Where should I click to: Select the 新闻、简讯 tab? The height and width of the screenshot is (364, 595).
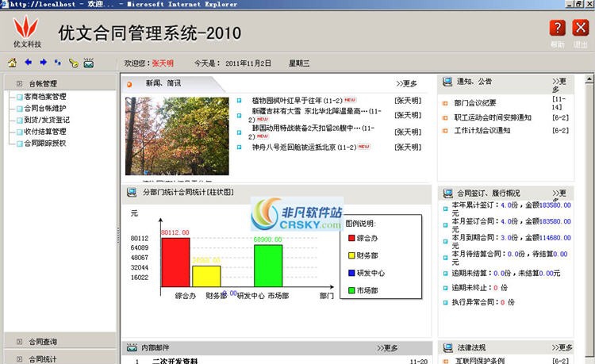[x=163, y=83]
